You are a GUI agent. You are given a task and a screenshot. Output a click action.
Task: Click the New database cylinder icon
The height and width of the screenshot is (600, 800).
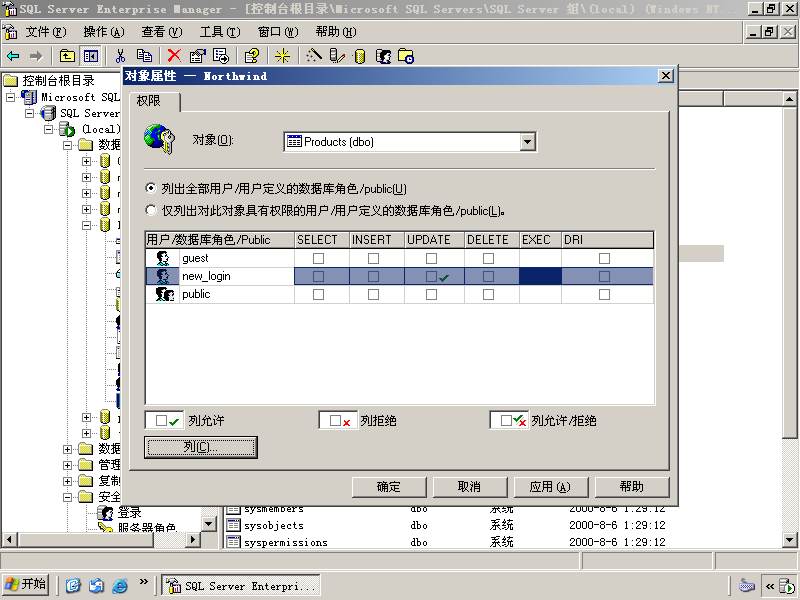[360, 56]
